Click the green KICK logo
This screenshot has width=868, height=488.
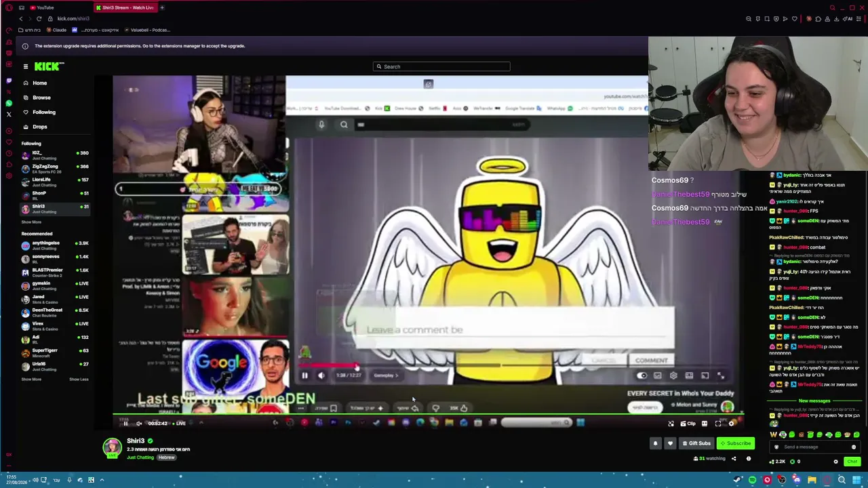click(x=49, y=66)
